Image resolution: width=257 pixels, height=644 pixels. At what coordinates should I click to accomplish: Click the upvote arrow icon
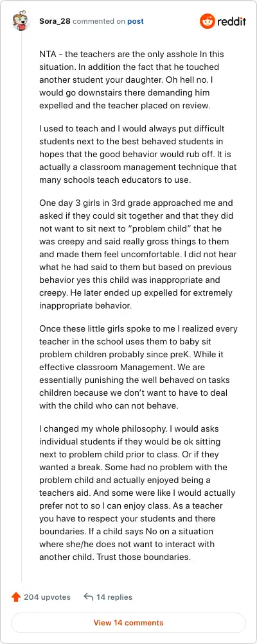coord(16,597)
